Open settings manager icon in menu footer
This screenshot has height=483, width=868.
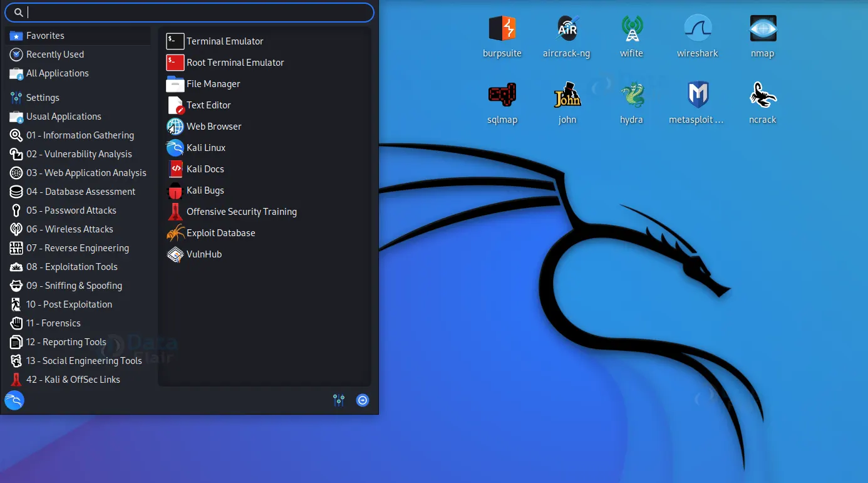point(339,400)
